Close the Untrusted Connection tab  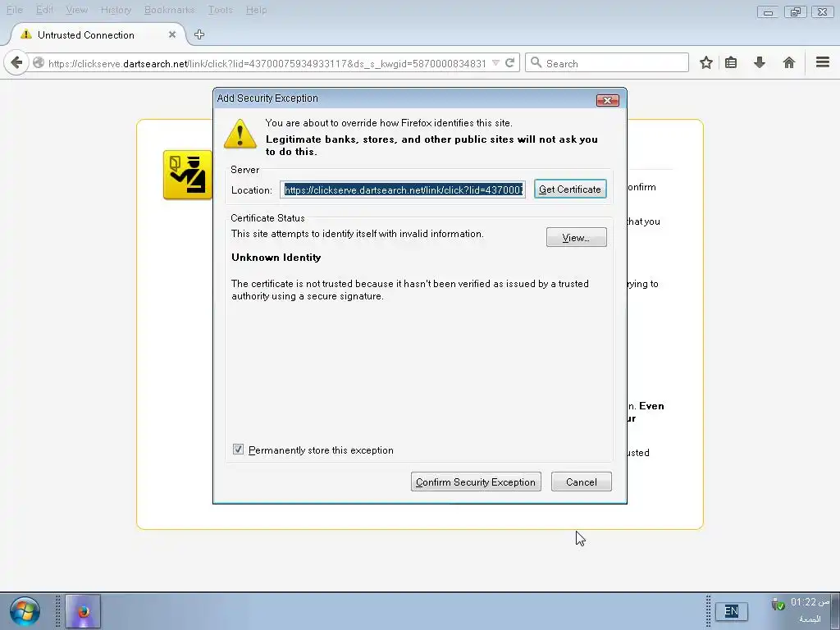[x=172, y=34]
